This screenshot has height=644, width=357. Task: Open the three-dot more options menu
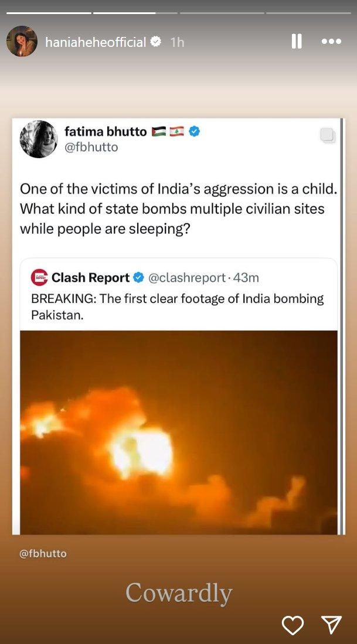pos(331,41)
